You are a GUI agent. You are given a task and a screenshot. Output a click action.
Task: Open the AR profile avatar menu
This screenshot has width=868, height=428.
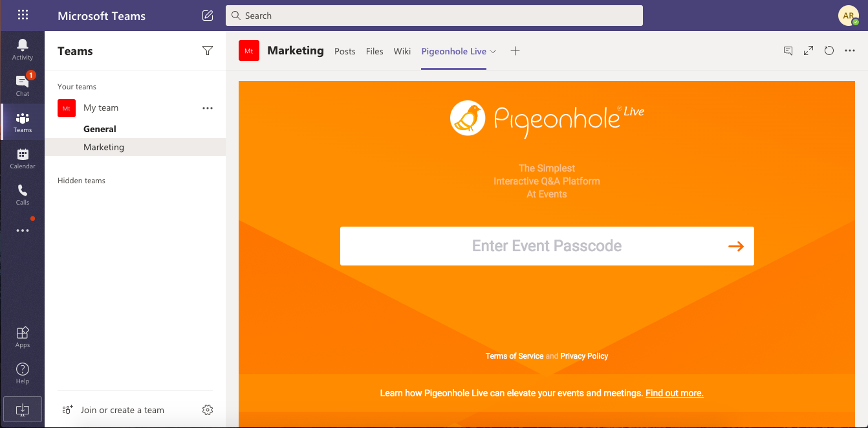(x=849, y=16)
